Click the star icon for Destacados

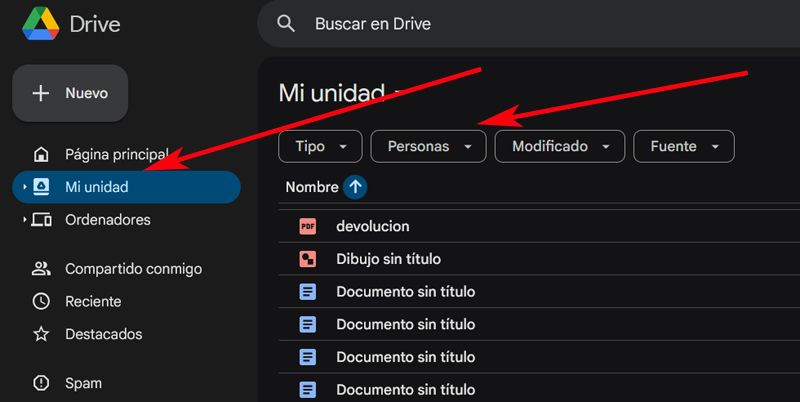pos(41,334)
